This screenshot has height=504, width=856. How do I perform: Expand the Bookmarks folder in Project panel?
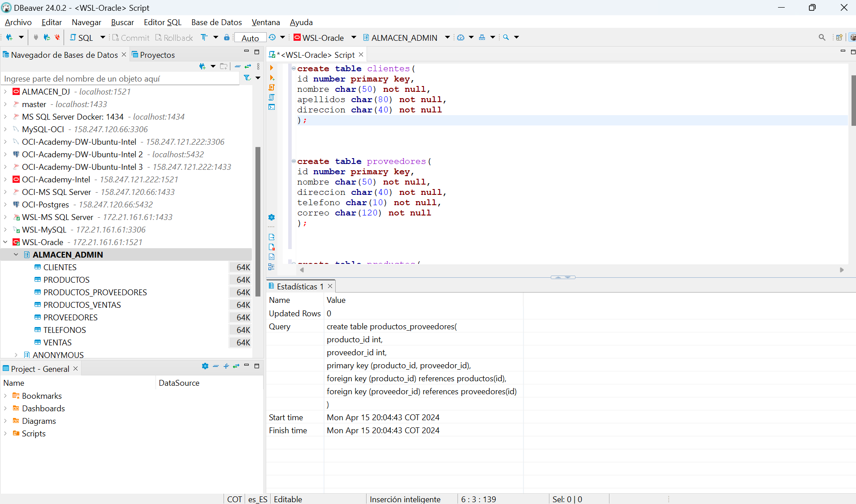pos(5,396)
